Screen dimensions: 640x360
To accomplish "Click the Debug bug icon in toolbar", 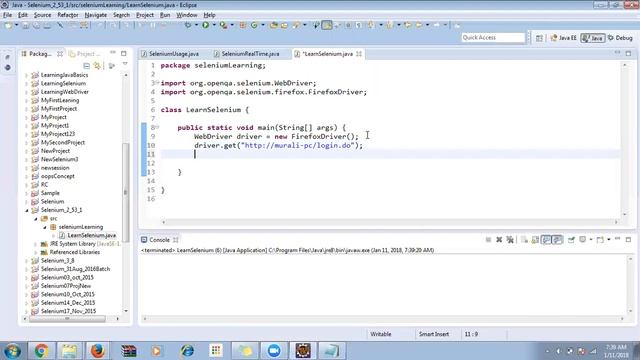I will 188,25.
